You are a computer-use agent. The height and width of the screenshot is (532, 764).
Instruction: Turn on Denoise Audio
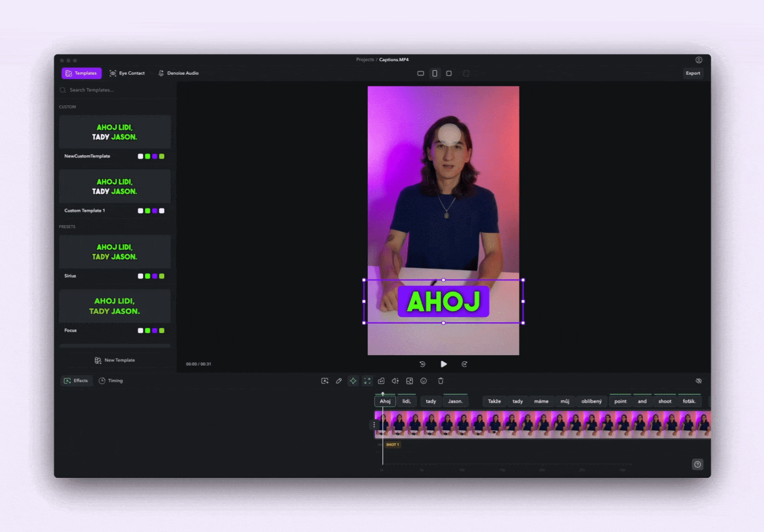pos(178,73)
